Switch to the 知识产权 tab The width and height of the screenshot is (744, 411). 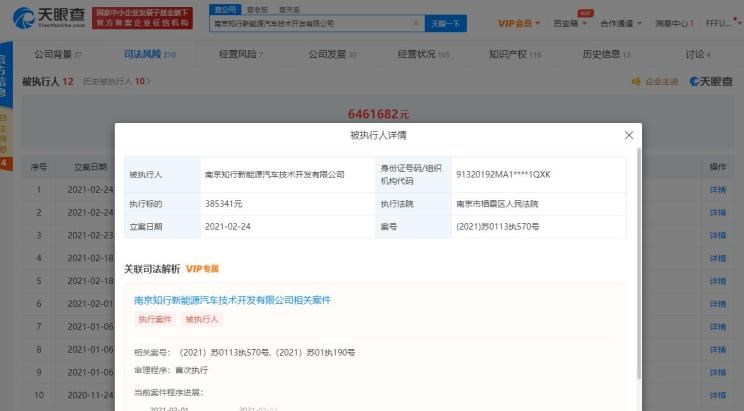[515, 55]
